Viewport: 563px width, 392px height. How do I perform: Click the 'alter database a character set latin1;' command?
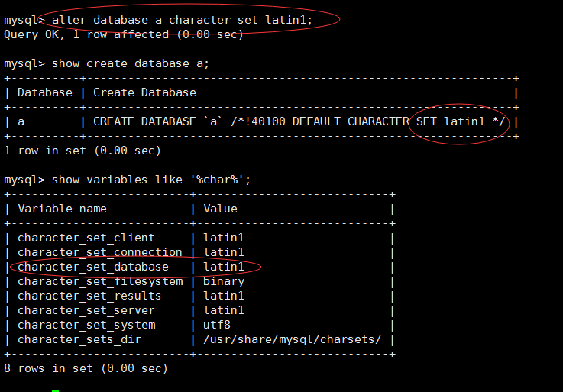click(182, 20)
